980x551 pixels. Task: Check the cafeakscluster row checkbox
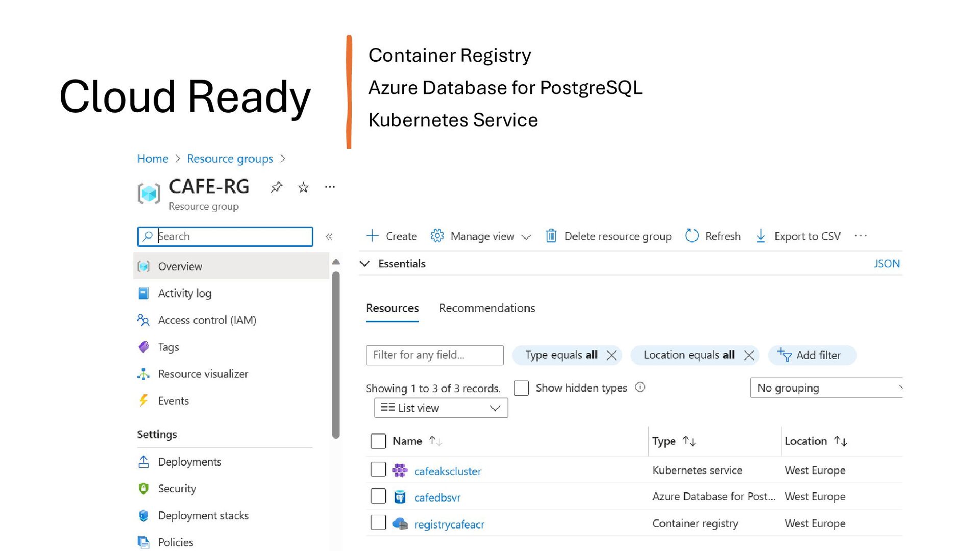pos(378,469)
